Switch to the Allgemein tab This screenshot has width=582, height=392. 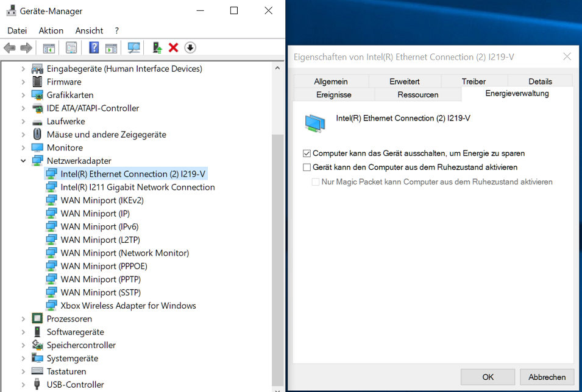tap(331, 81)
